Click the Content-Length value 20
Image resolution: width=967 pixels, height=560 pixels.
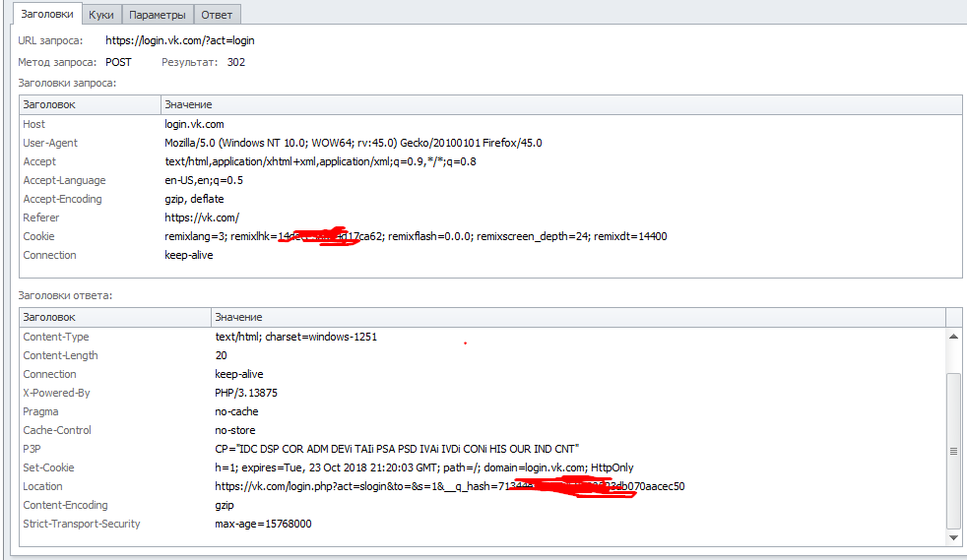click(221, 355)
